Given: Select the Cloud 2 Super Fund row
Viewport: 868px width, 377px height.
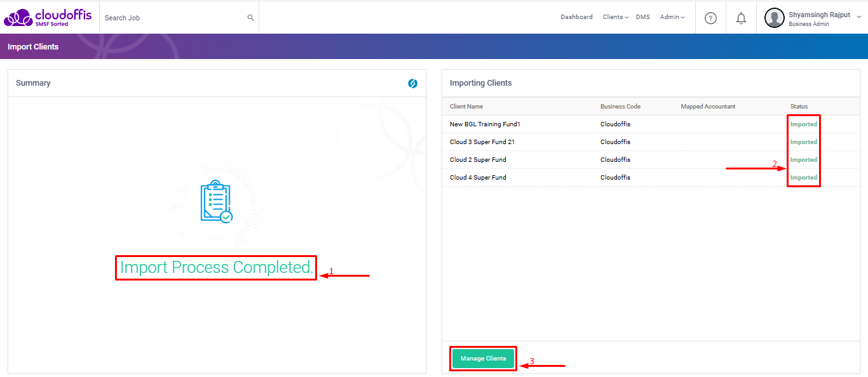Looking at the screenshot, I should [651, 160].
